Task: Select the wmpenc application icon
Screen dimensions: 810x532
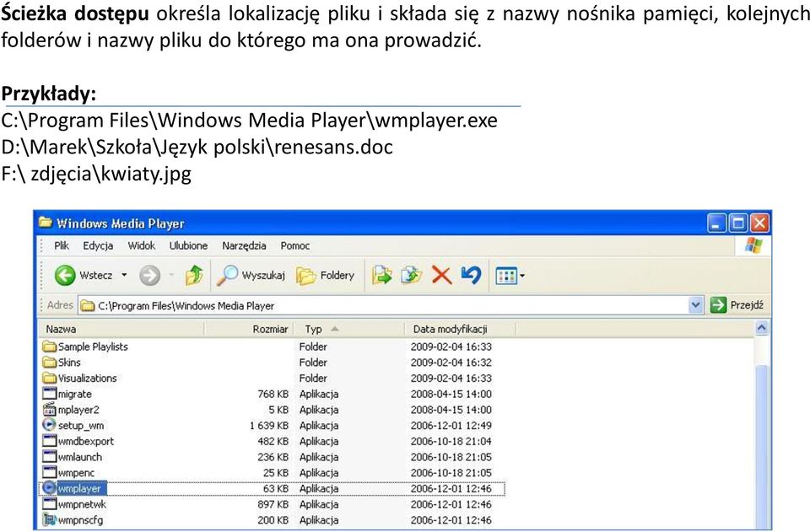Action: coord(49,473)
